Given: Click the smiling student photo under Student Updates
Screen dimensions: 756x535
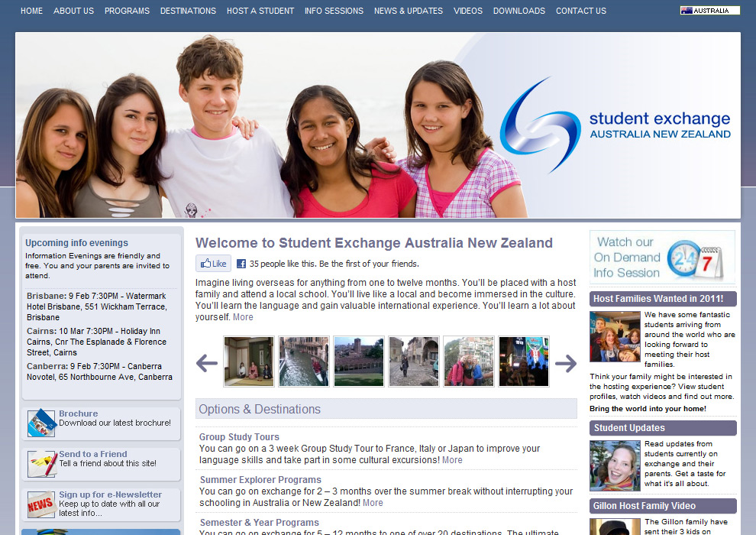Looking at the screenshot, I should click(615, 466).
